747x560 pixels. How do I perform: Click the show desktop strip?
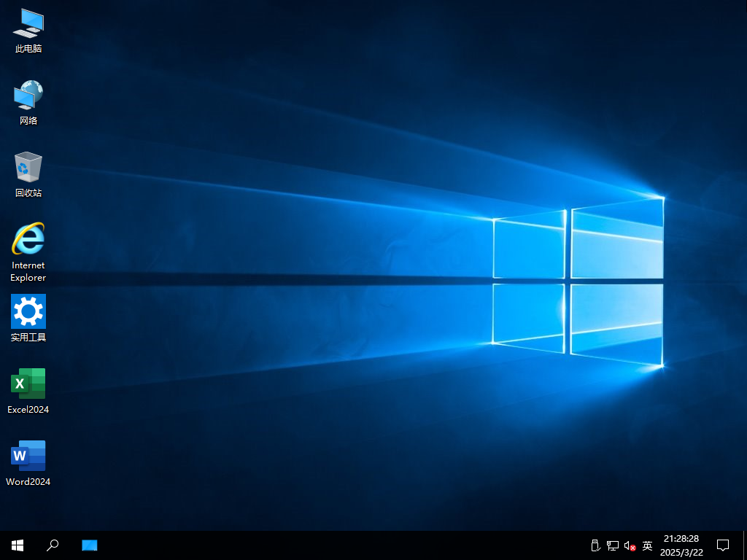[745, 545]
